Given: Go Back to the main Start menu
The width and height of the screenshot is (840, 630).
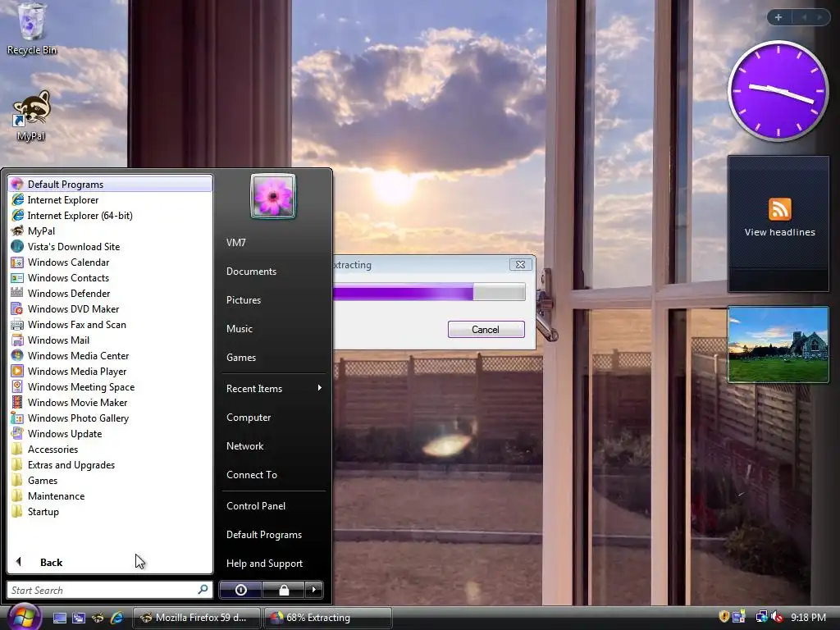Looking at the screenshot, I should 110,562.
